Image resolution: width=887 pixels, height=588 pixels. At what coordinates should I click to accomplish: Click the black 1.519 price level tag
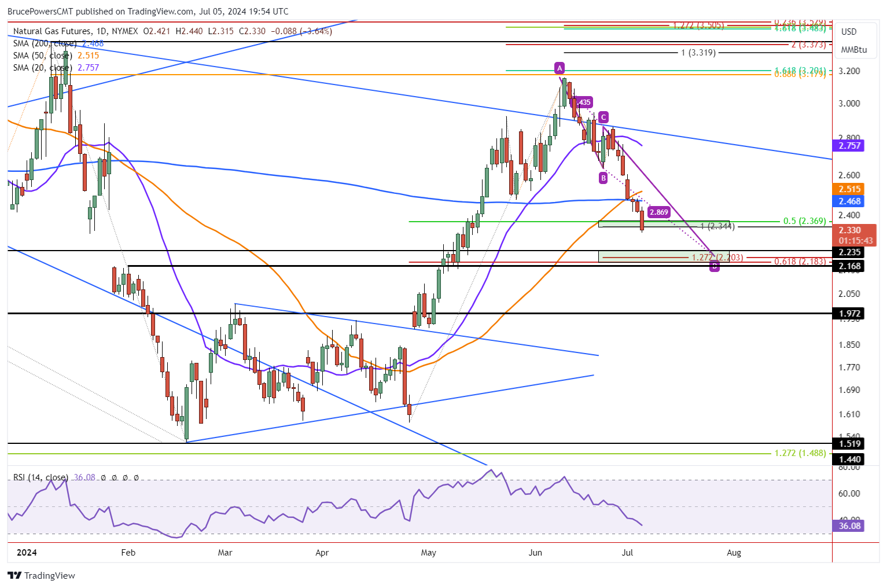pyautogui.click(x=849, y=444)
